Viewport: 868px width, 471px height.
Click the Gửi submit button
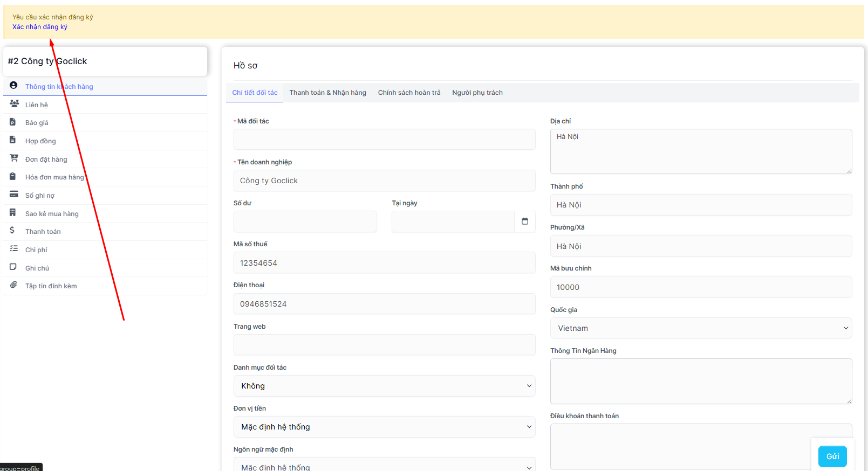pos(832,456)
